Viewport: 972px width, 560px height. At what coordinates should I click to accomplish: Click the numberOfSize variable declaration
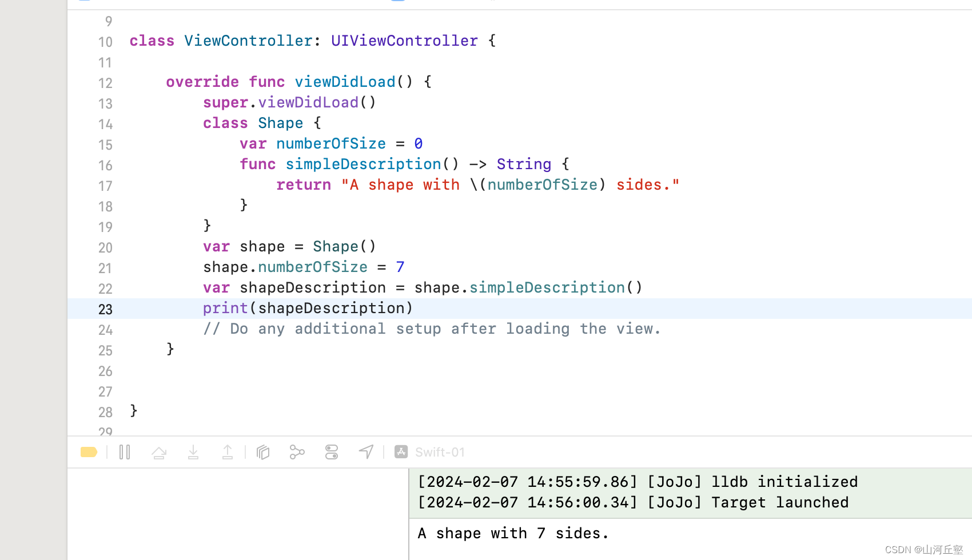[x=331, y=143]
